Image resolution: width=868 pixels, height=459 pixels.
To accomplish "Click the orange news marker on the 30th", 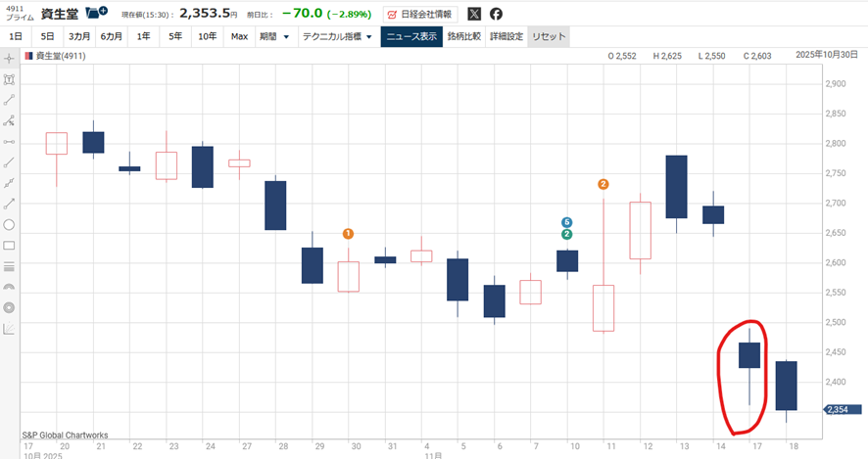I will (348, 234).
